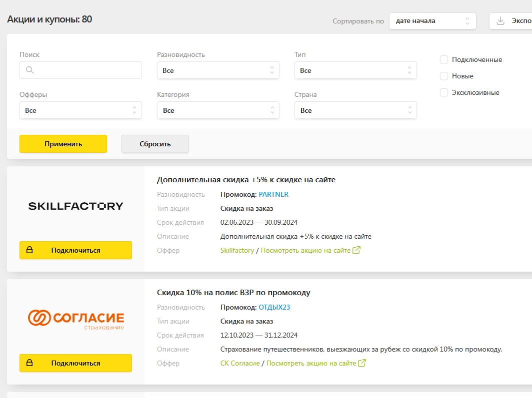The height and width of the screenshot is (398, 532).
Task: Click the Сбросить button
Action: tap(155, 144)
